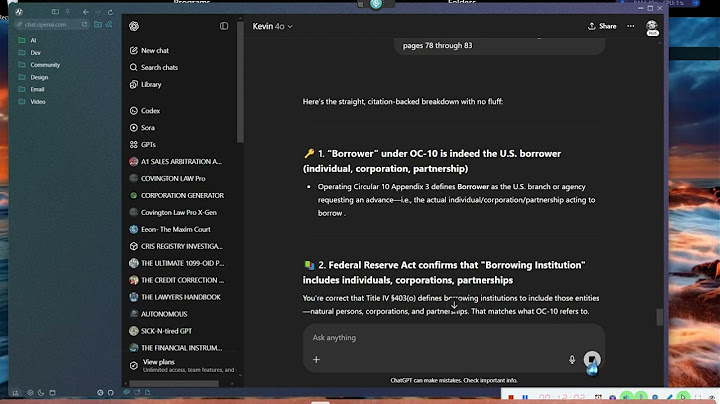Toggle the ChatGPT sidebar collapse icon
Viewport: 720px width, 404px height.
tap(224, 26)
